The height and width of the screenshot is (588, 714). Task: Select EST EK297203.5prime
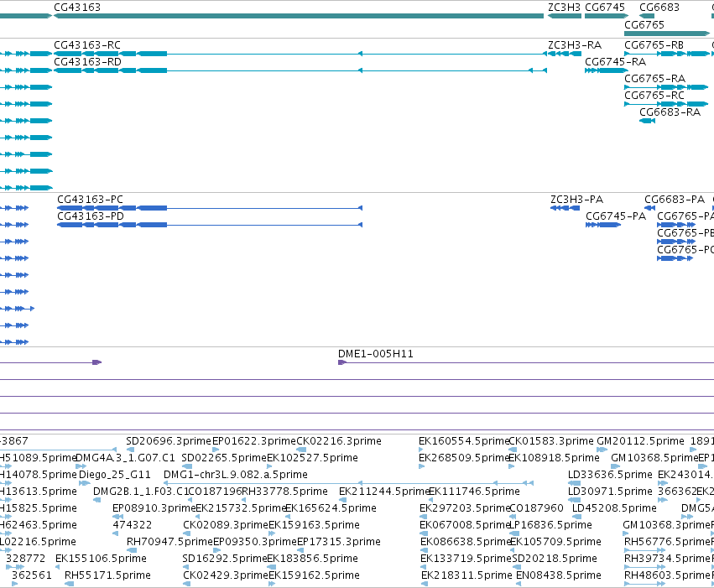click(465, 508)
